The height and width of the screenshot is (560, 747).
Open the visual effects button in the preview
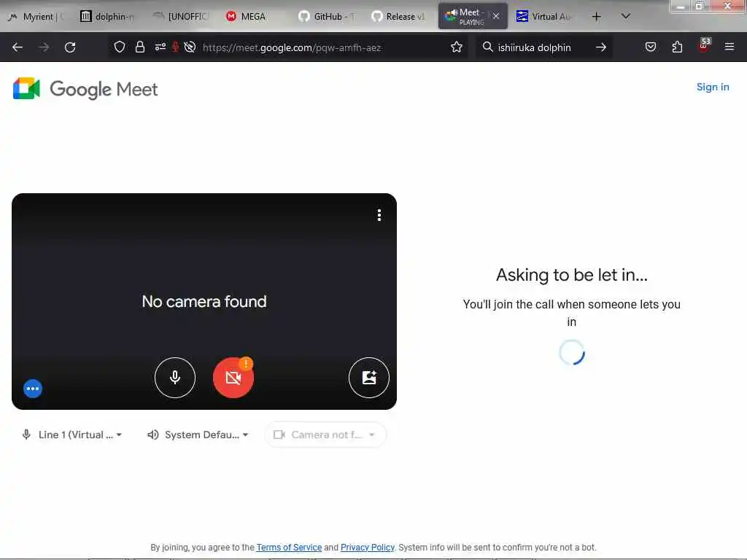368,377
